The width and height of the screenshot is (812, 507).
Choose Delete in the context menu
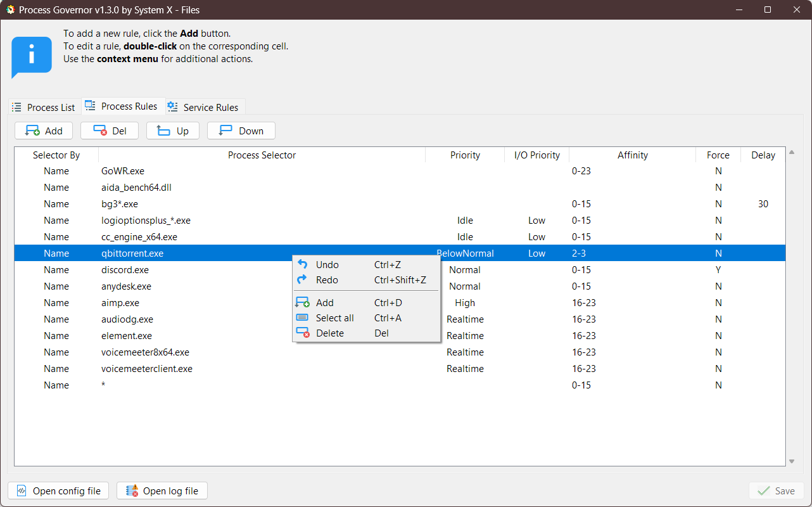[366, 333]
